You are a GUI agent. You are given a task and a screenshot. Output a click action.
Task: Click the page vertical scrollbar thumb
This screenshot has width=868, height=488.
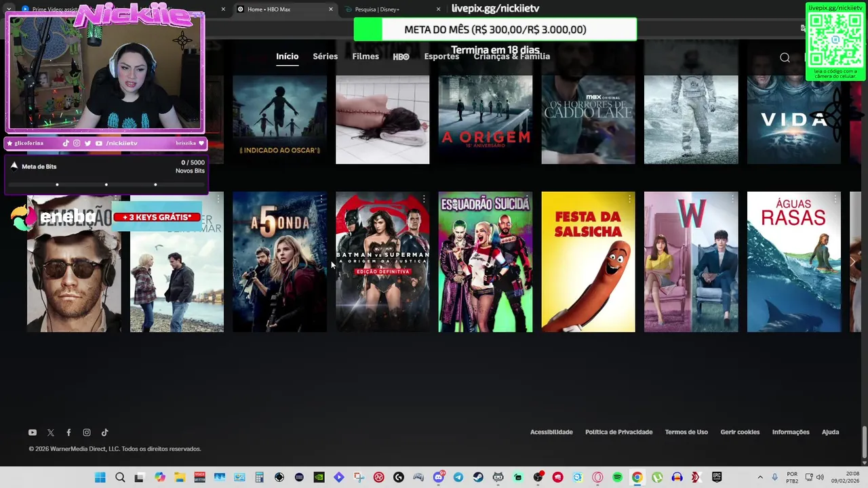pos(864,442)
